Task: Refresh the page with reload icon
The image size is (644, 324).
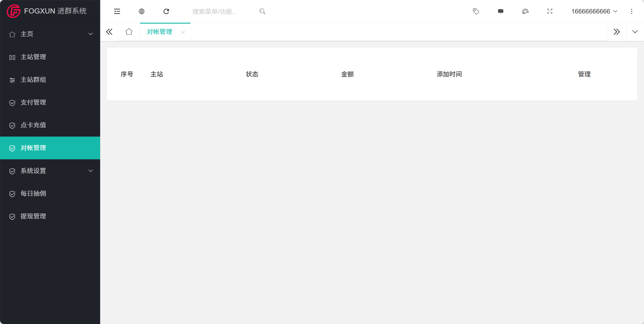Action: pos(166,11)
